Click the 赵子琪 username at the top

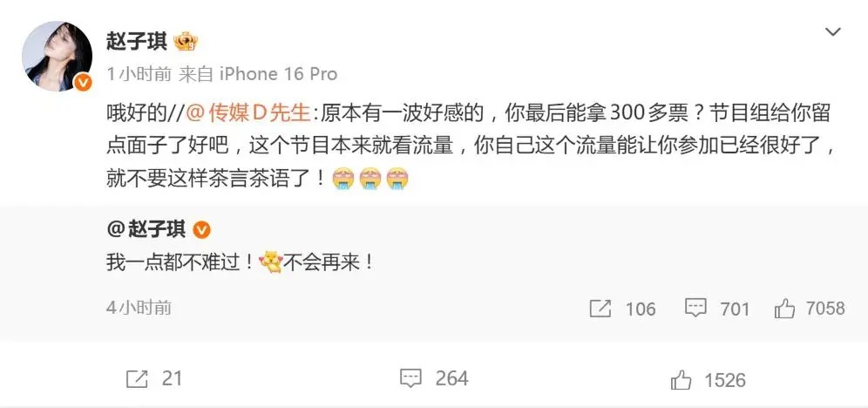coord(137,42)
